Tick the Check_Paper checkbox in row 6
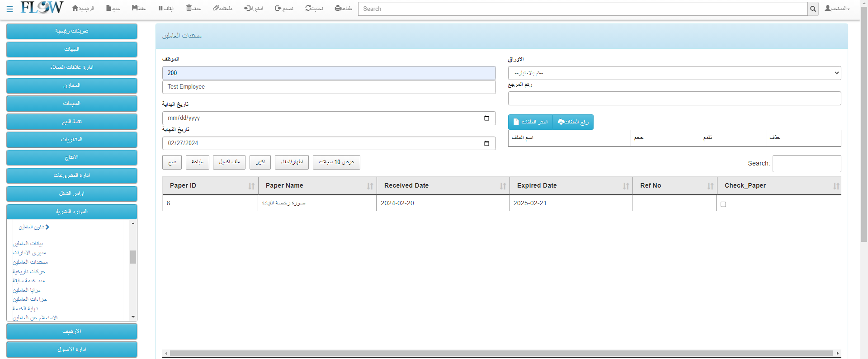 coord(723,204)
